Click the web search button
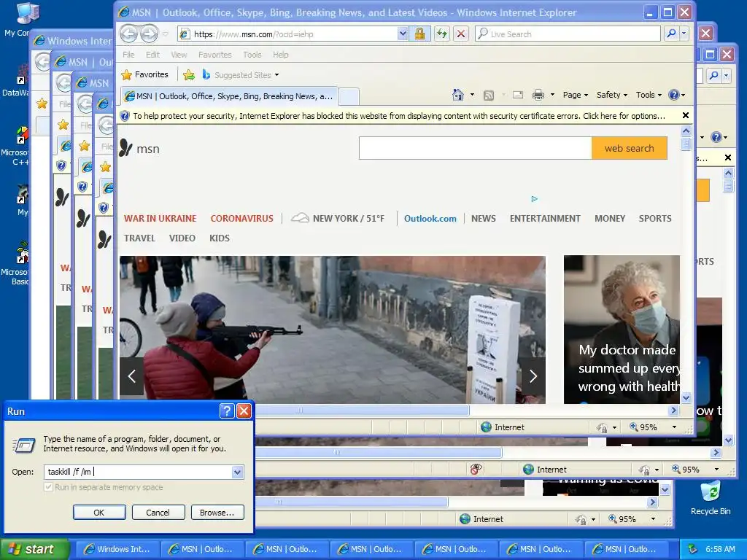The width and height of the screenshot is (747, 560). (629, 148)
